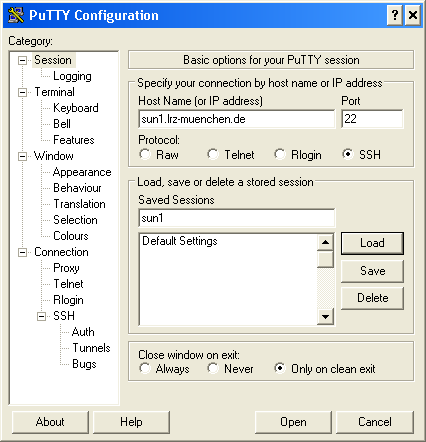The image size is (426, 442).
Task: Open the Connection category
Action: (61, 252)
